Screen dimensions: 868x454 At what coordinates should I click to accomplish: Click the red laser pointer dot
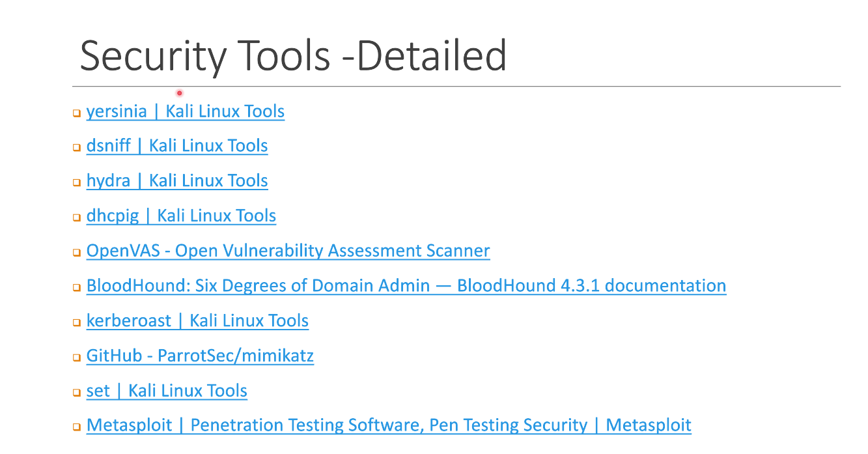click(180, 93)
